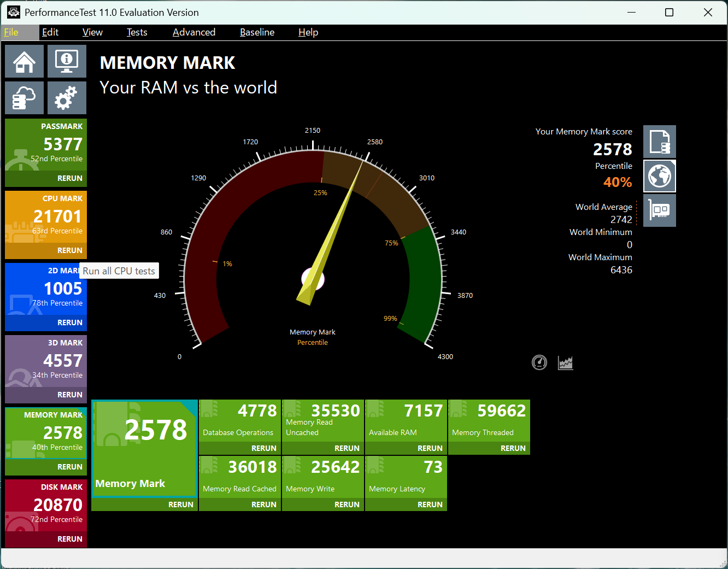Open the manage baselines cloud icon
This screenshot has width=728, height=569.
pyautogui.click(x=24, y=97)
